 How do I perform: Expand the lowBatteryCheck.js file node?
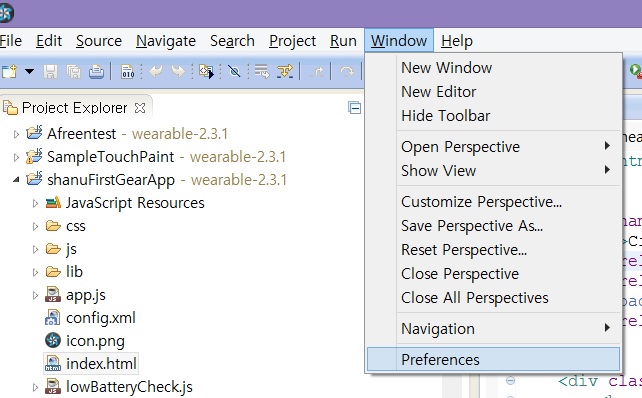coord(36,387)
